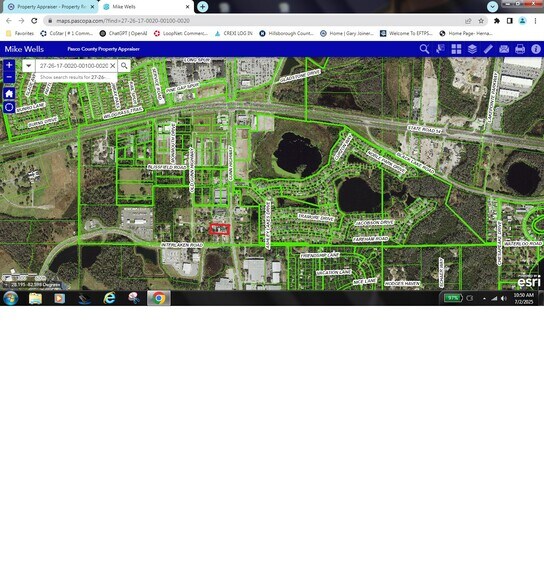Open the volume speaker tray icon
Viewport: 544px width, 588px height.
point(504,298)
